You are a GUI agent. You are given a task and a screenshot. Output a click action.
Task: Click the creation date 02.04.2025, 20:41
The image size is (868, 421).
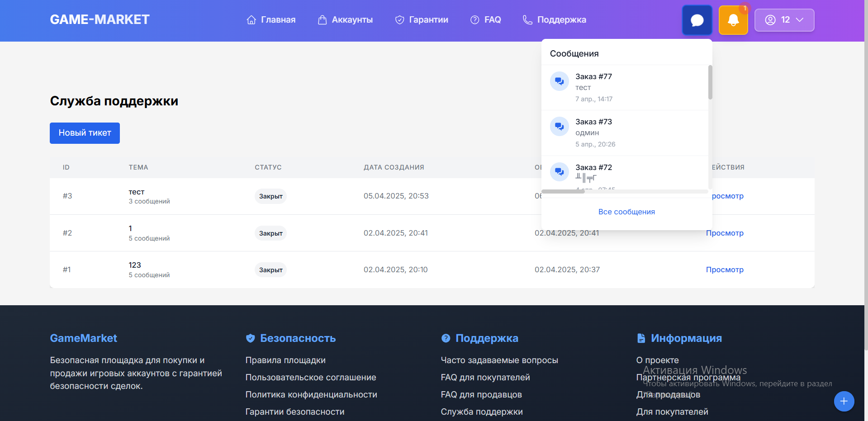pos(396,233)
